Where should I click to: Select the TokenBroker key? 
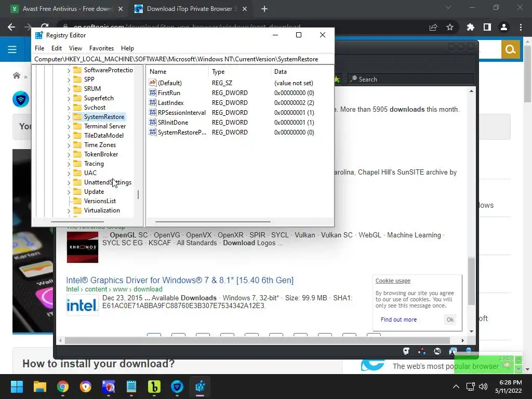pyautogui.click(x=101, y=154)
